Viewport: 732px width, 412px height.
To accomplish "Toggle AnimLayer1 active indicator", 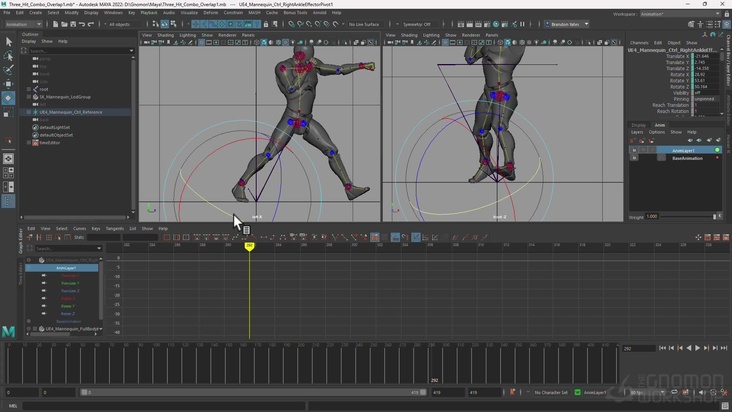I will click(x=717, y=151).
